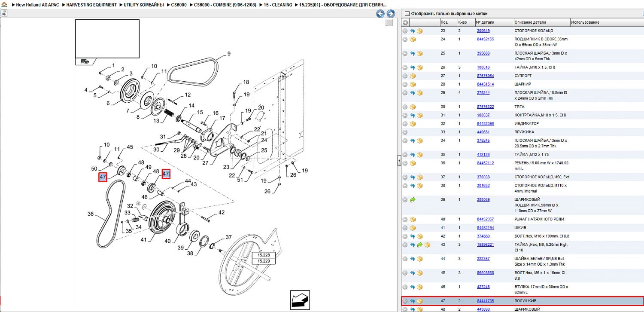Click box icon for part 374889
Viewport: 644px width, 312px height.
tap(420, 236)
